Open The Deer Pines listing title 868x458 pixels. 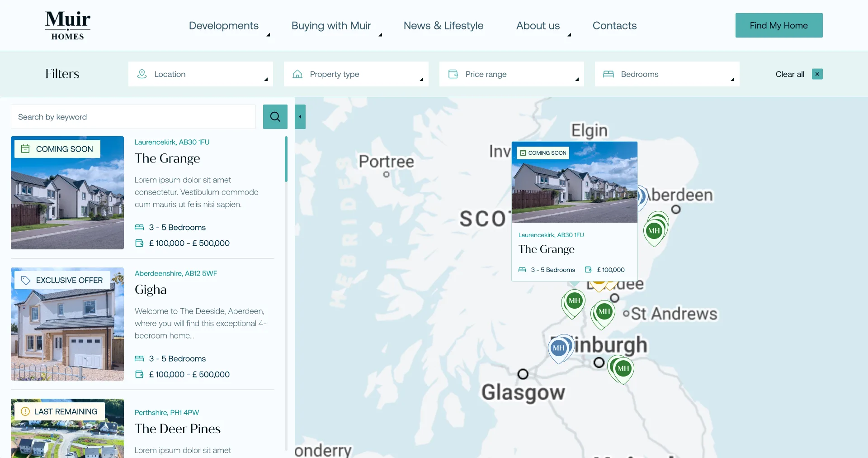pos(178,429)
